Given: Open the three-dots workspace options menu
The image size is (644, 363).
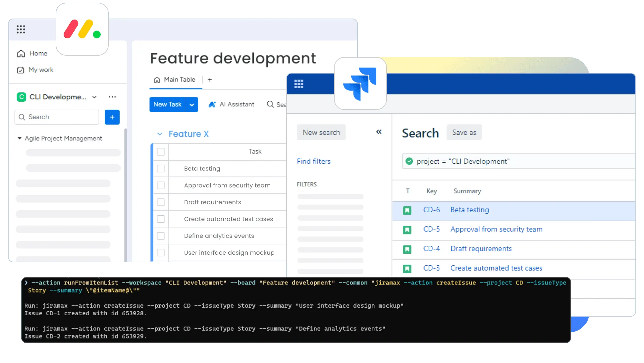Looking at the screenshot, I should pos(112,97).
